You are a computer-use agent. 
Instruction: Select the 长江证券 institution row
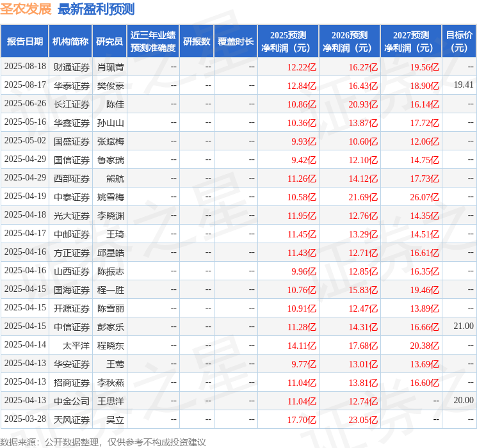coord(71,104)
